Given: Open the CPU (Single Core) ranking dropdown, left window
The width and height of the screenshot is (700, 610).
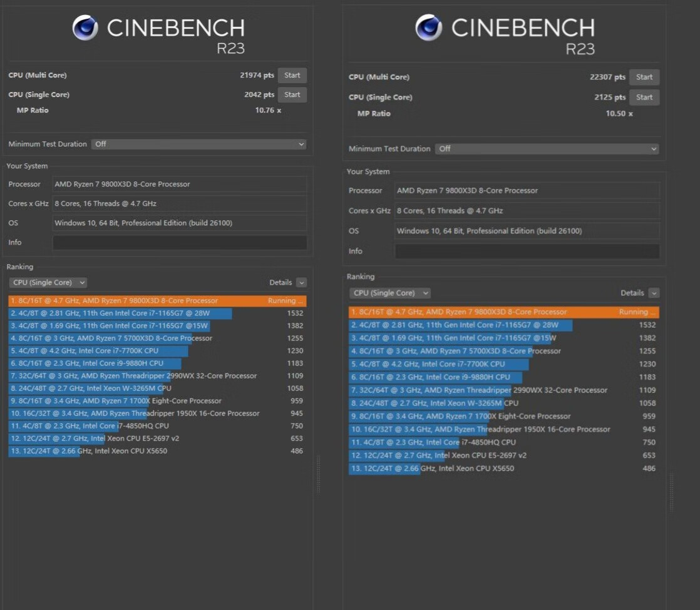Looking at the screenshot, I should pyautogui.click(x=48, y=282).
